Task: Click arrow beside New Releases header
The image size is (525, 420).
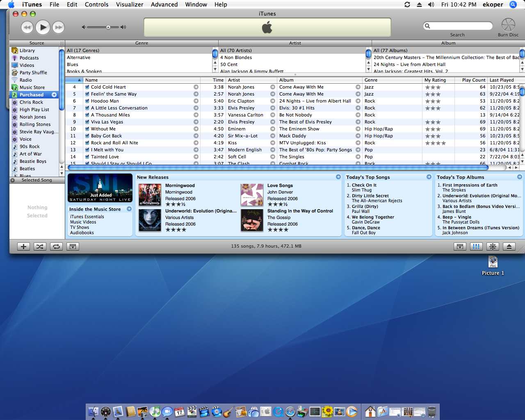Action: coord(338,177)
